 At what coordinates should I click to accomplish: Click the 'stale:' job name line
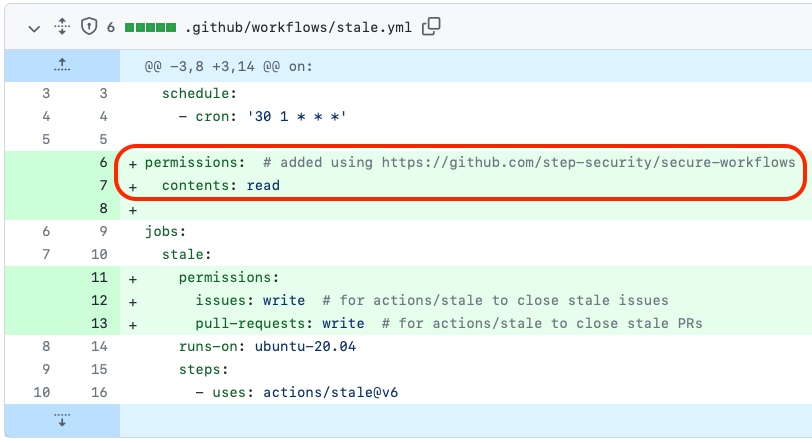[186, 254]
